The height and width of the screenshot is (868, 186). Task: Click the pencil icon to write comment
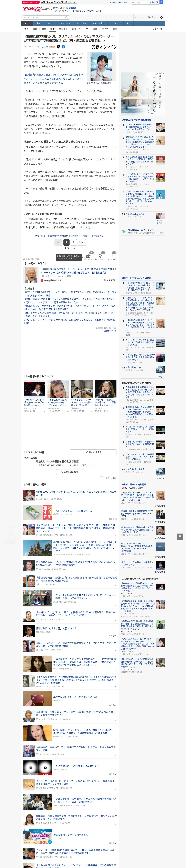87,452
